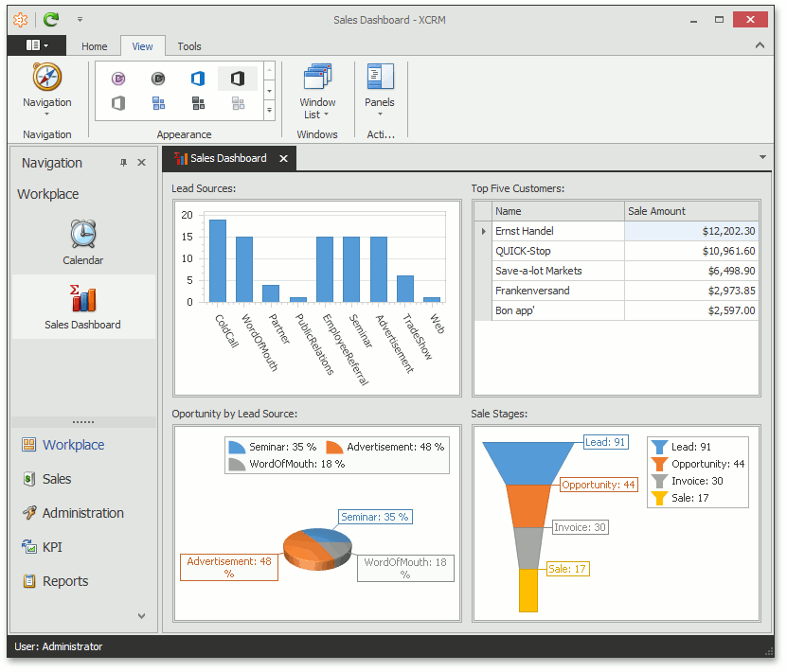Open the Sales navigation group
Viewport: 787px width, 672px height.
57,479
